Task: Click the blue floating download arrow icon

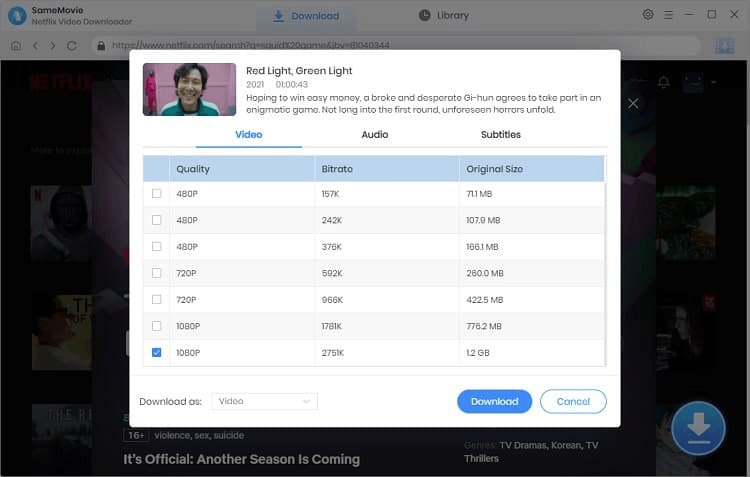Action: [x=698, y=428]
